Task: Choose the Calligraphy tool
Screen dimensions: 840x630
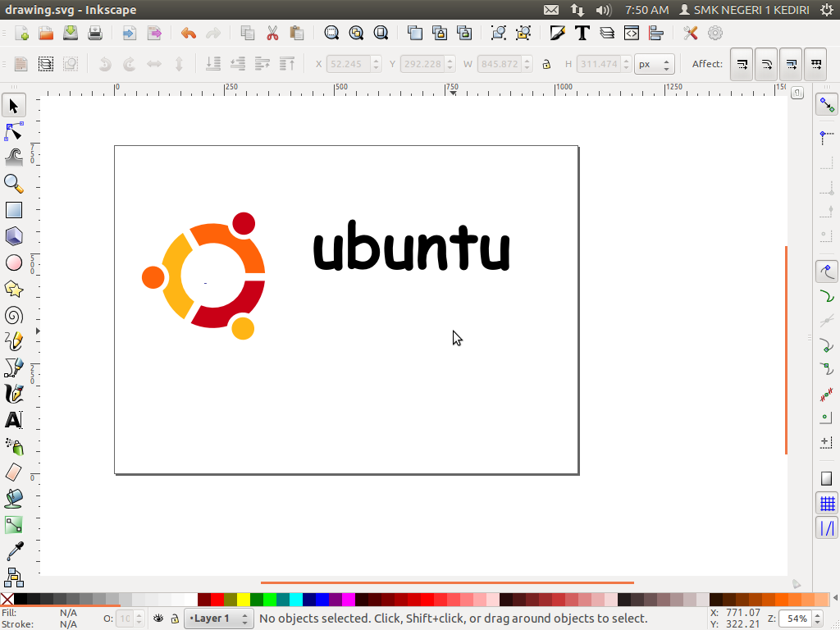Action: [13, 394]
